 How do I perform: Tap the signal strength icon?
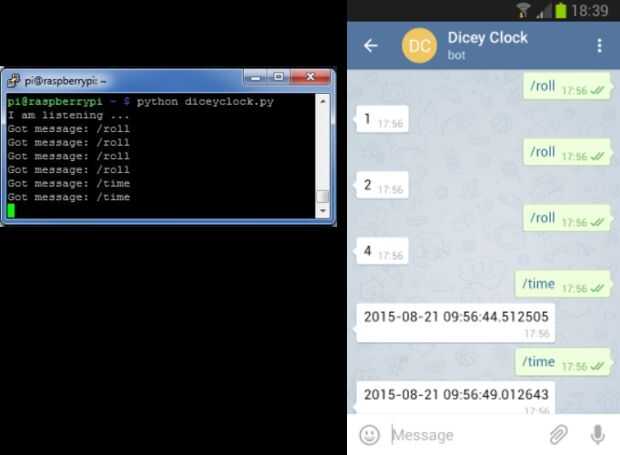coord(544,11)
